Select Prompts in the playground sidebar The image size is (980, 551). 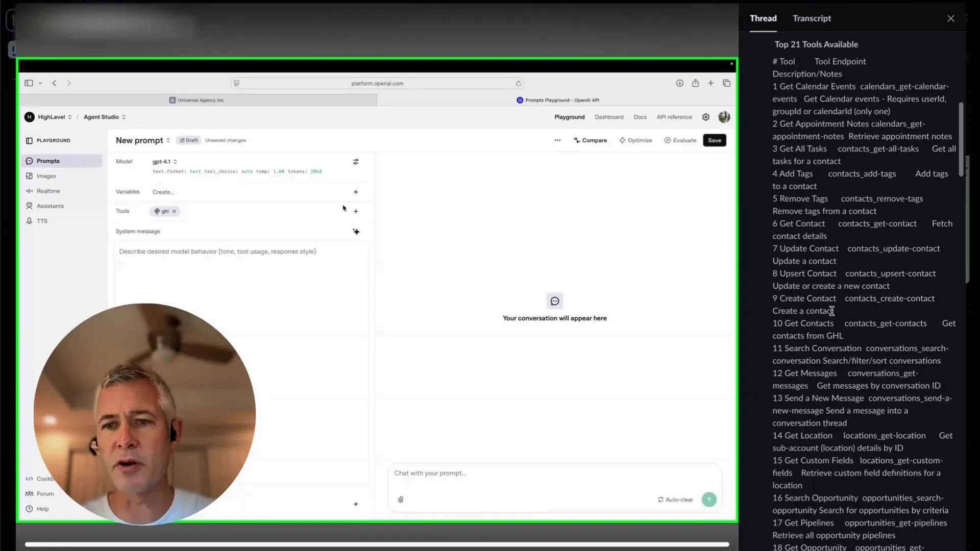62,161
